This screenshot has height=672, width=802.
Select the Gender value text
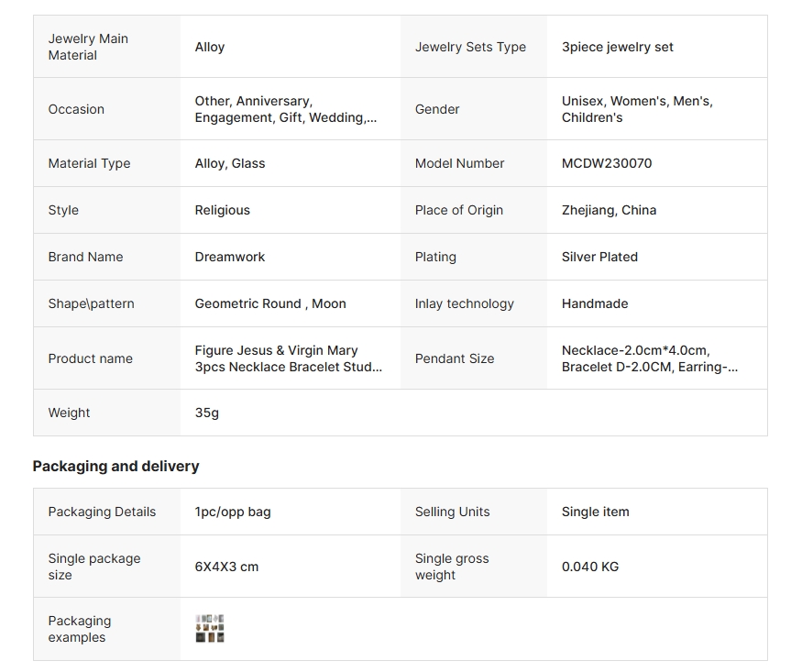click(637, 109)
